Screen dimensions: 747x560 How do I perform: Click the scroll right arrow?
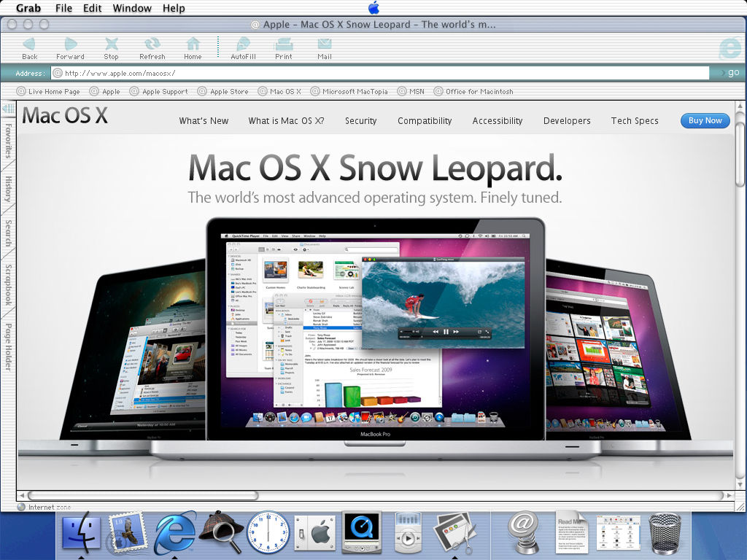coord(729,495)
